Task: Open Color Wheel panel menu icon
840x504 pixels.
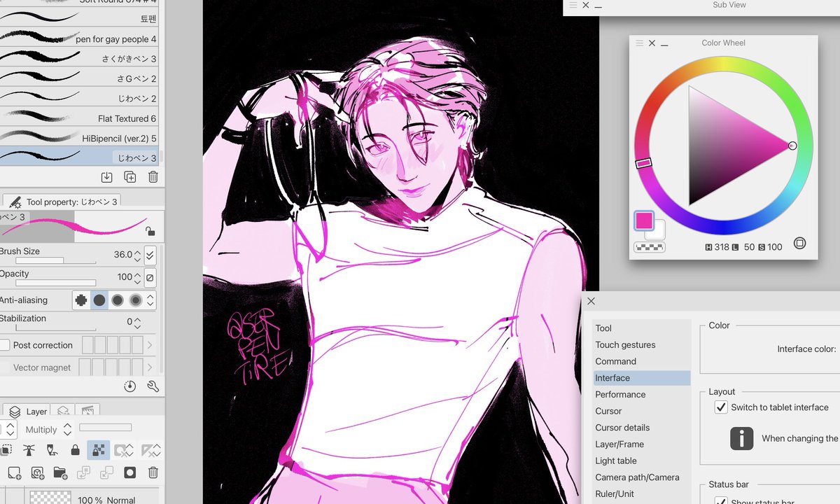Action: 639,43
